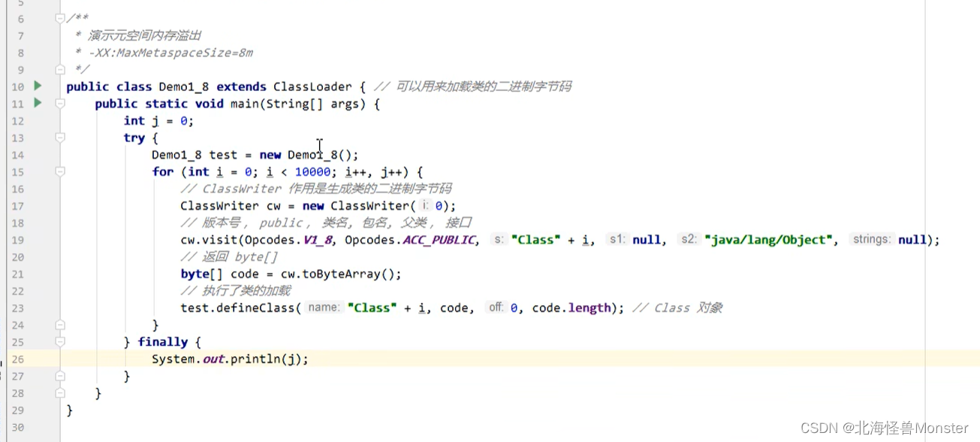Click the fold end marker on line 9
This screenshot has height=442, width=980.
point(59,69)
